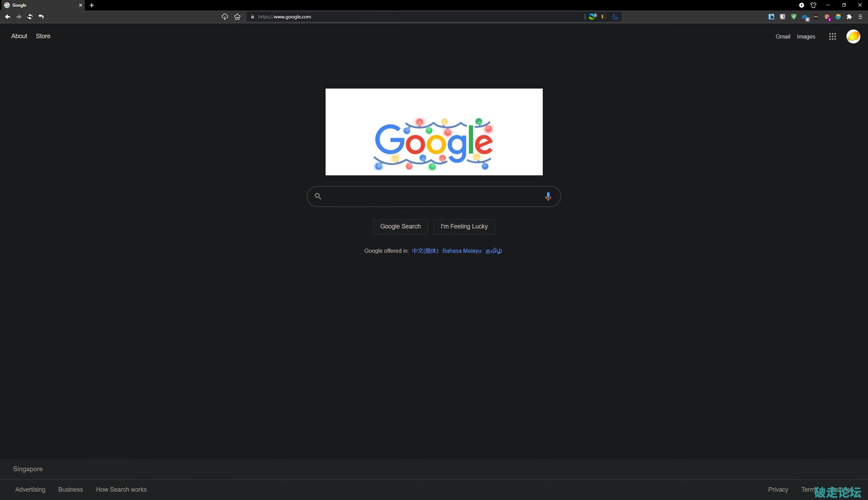Select the Google browser tab
The image size is (868, 500).
click(42, 5)
